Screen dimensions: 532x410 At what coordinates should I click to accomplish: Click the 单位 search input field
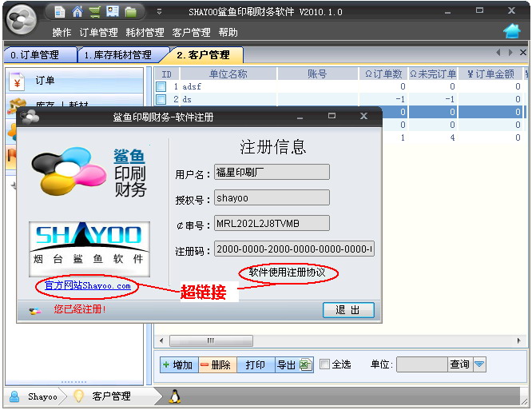421,364
